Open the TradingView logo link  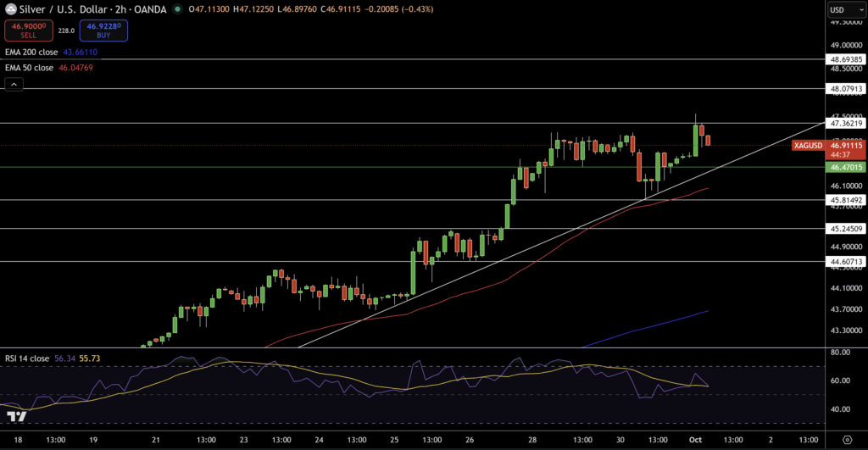15,416
